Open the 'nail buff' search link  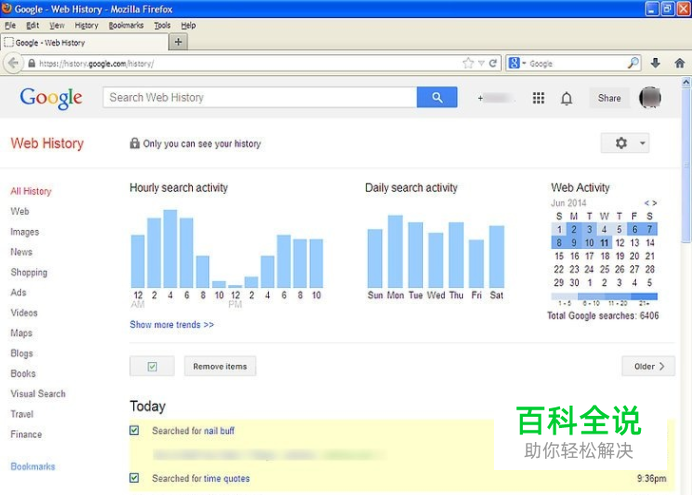point(219,431)
